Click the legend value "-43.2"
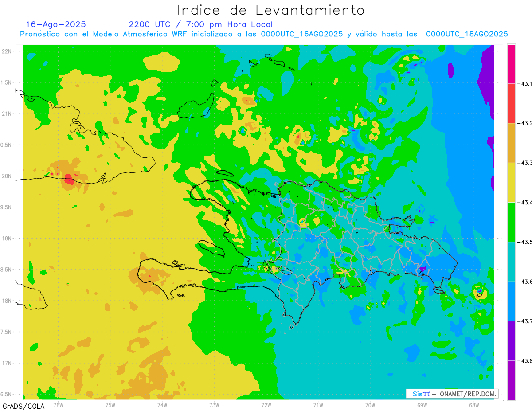532x411 pixels. (x=524, y=123)
